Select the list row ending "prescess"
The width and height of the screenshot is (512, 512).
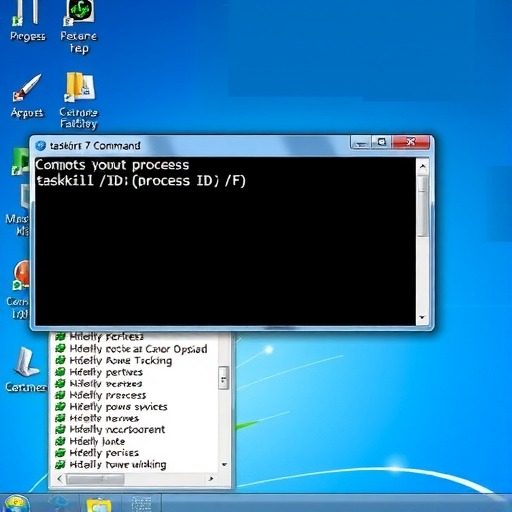pos(100,395)
